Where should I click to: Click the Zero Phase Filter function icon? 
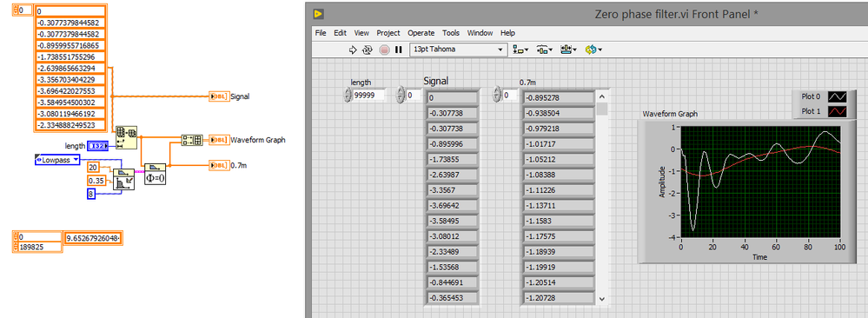click(x=155, y=174)
